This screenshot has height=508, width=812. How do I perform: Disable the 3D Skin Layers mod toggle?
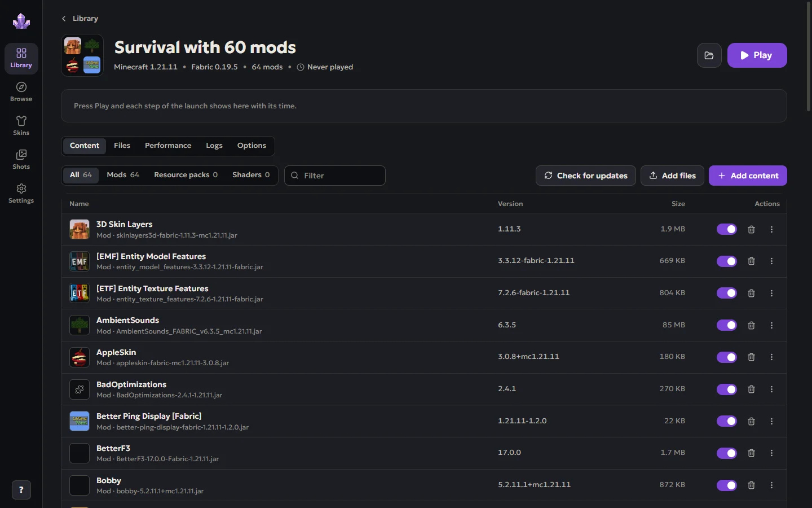click(727, 229)
